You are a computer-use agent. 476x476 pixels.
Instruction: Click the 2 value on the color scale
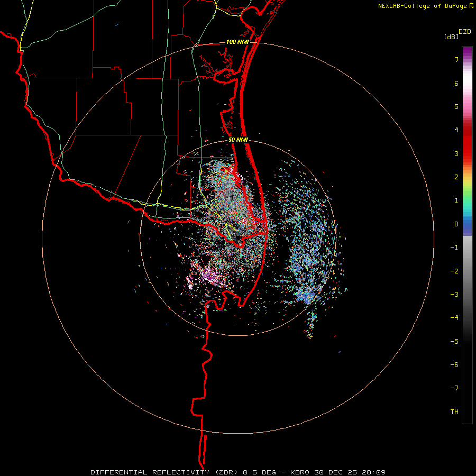click(x=456, y=177)
